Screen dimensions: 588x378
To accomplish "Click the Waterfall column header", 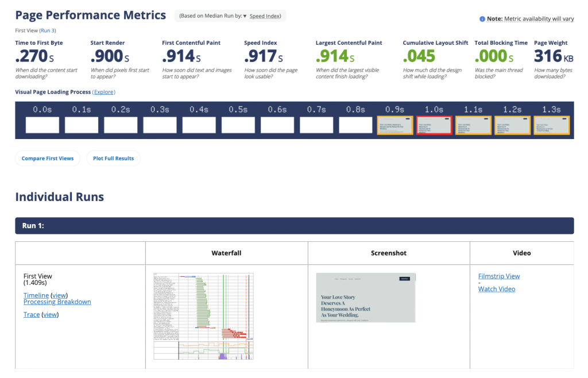I will click(226, 253).
